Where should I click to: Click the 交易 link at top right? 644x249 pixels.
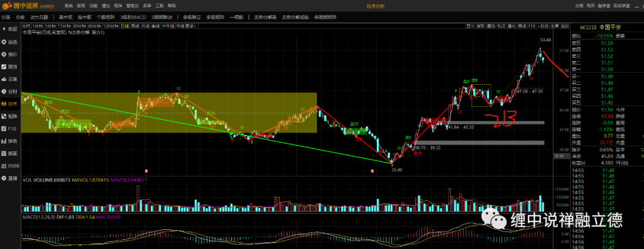(579, 6)
